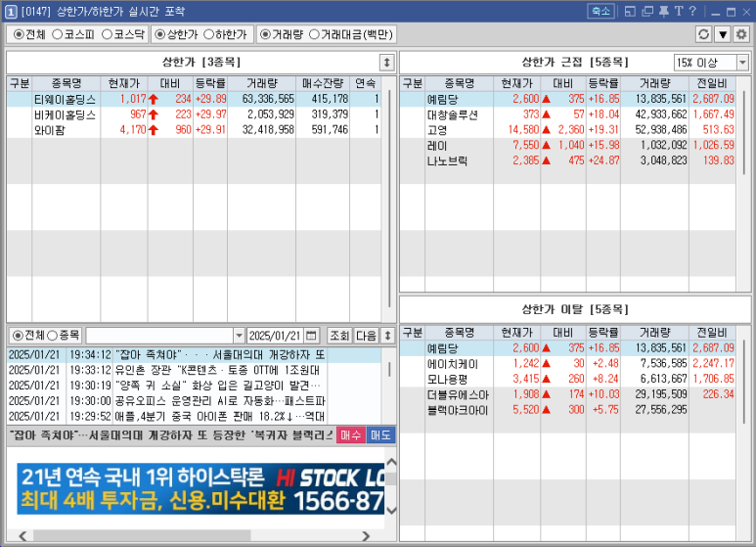Sort the left table by 등락률 header

coord(210,83)
